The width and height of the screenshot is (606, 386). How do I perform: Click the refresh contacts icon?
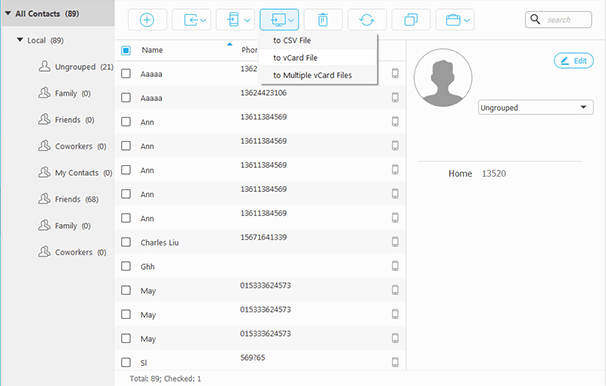pos(367,20)
